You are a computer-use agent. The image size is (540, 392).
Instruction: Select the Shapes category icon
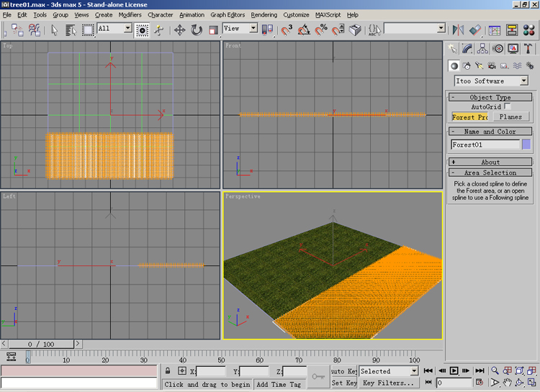click(x=467, y=65)
